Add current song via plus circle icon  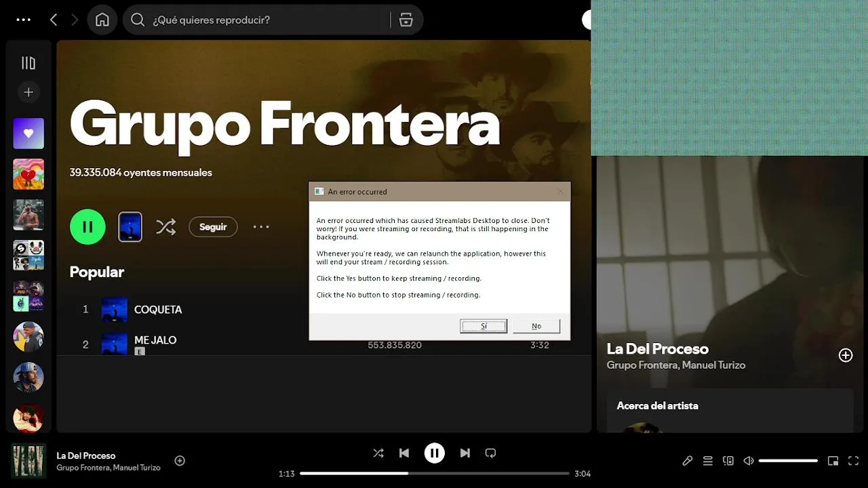coord(180,461)
